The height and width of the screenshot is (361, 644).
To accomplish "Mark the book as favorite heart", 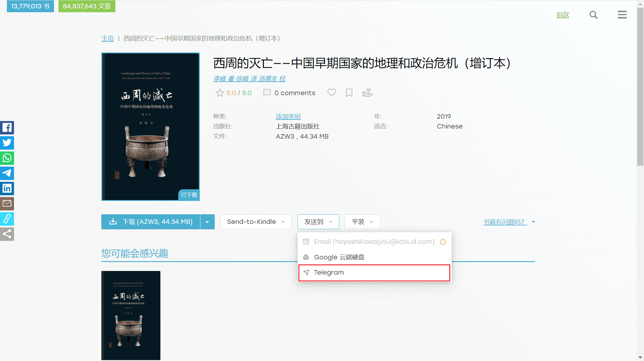I will [x=332, y=93].
